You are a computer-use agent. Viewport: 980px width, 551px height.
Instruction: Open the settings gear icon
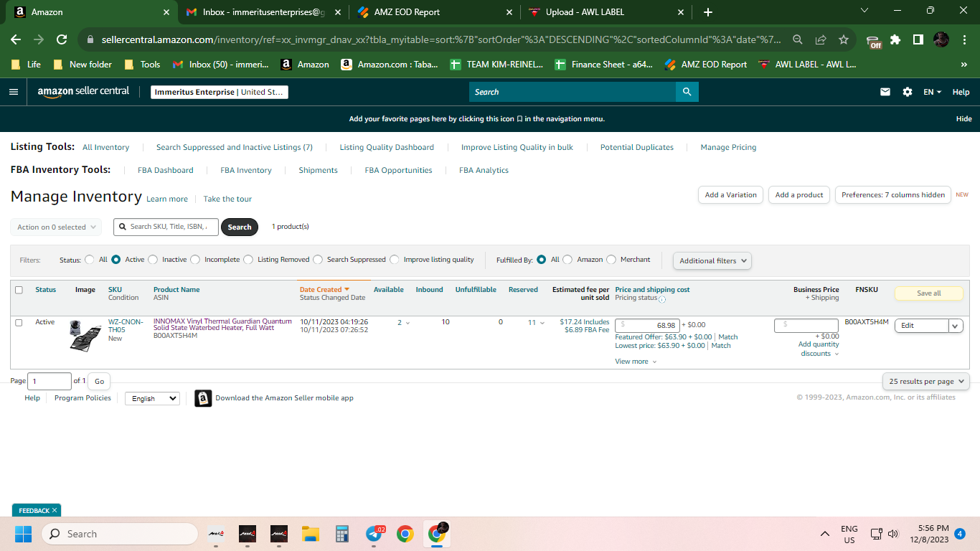908,92
